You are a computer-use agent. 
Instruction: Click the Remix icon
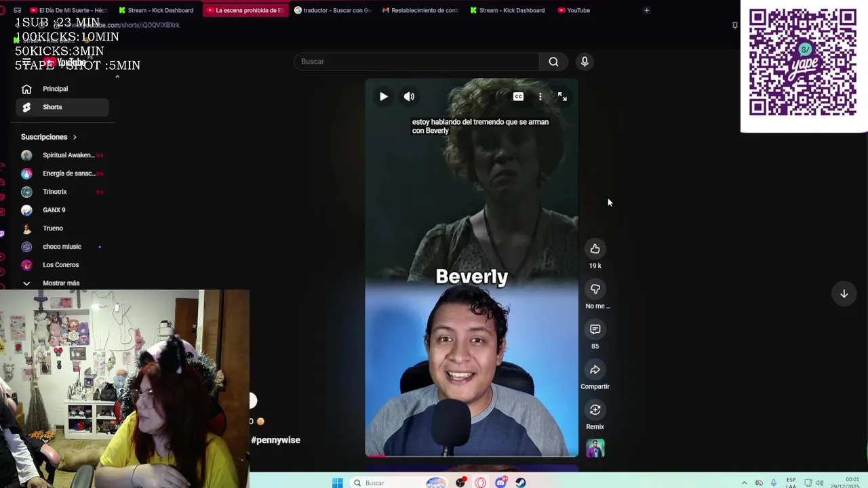595,410
